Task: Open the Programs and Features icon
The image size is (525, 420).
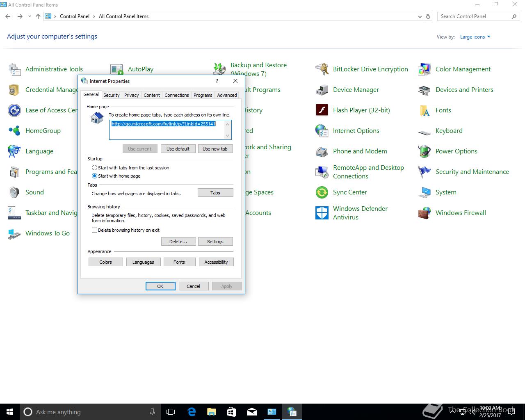Action: pyautogui.click(x=14, y=172)
